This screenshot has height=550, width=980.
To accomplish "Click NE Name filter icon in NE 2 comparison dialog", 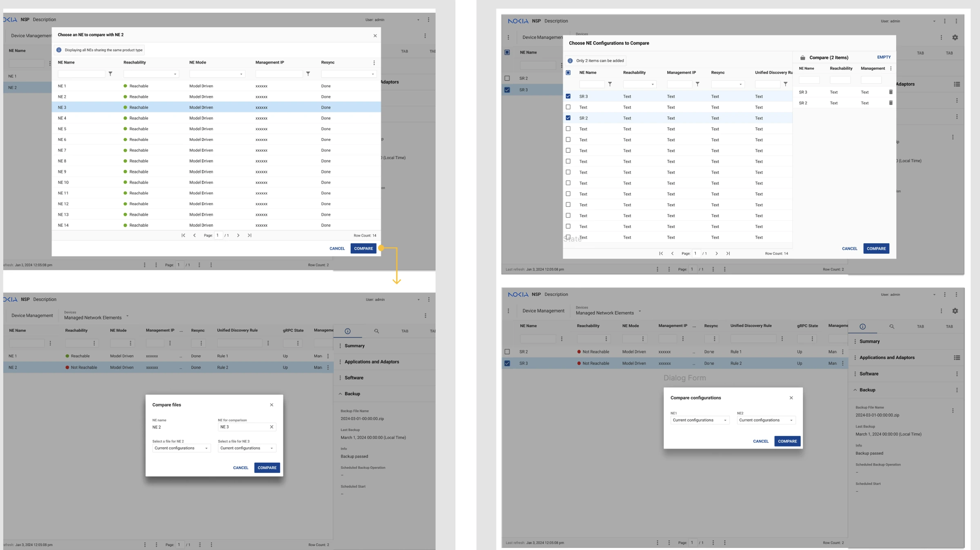I will [110, 74].
